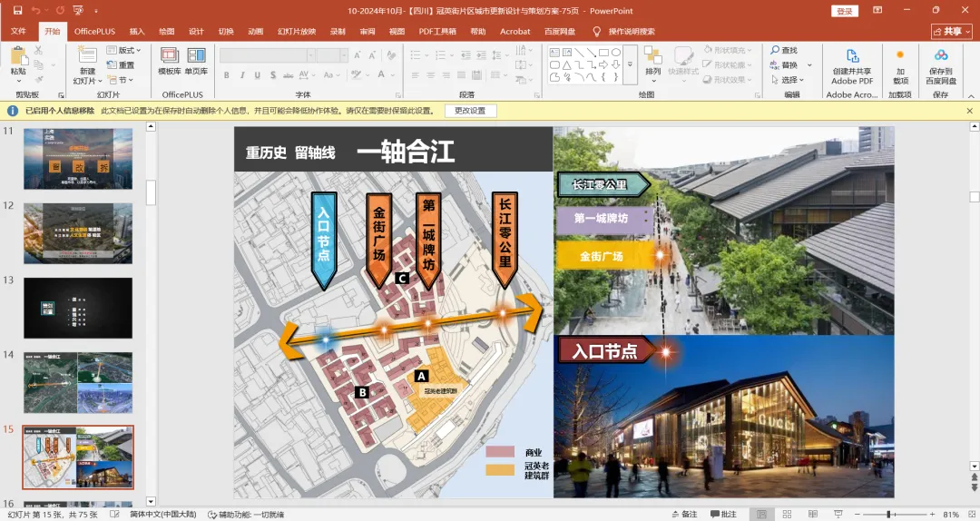This screenshot has height=521, width=980.
Task: Switch to the 插入 insert tab
Action: click(137, 31)
